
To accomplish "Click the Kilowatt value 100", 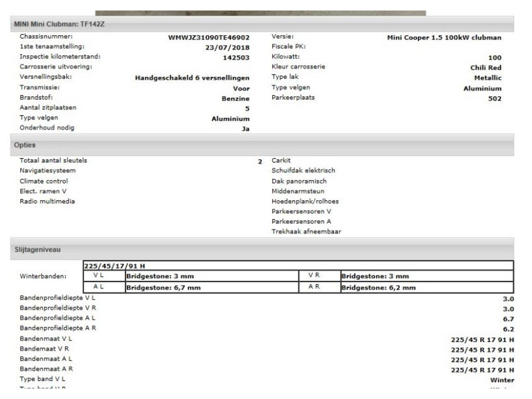I will pos(495,58).
